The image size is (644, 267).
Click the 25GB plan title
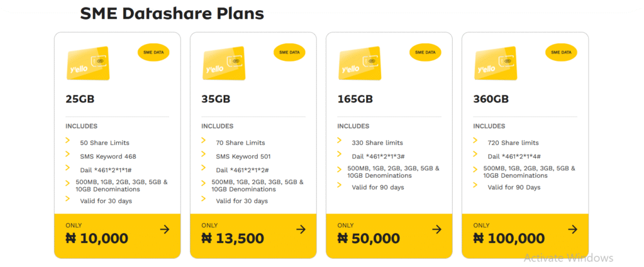point(80,99)
